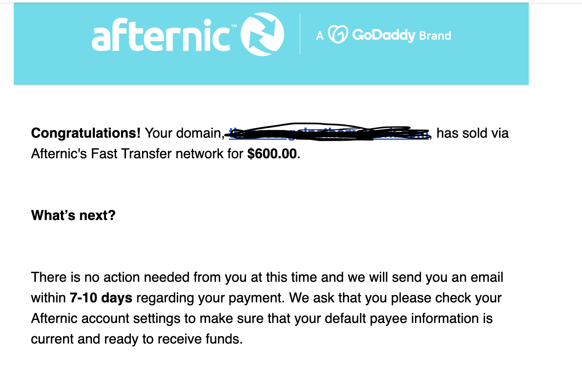Click the TM trademark symbol beside afternic

point(234,26)
